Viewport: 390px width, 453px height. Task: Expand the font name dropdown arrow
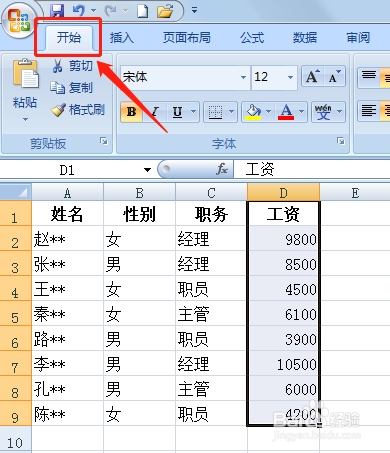click(244, 77)
